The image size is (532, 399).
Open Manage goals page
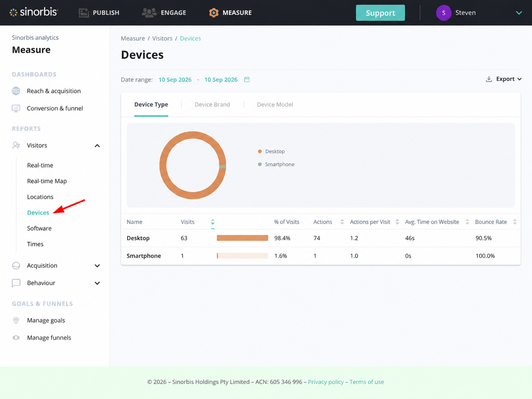click(x=46, y=320)
